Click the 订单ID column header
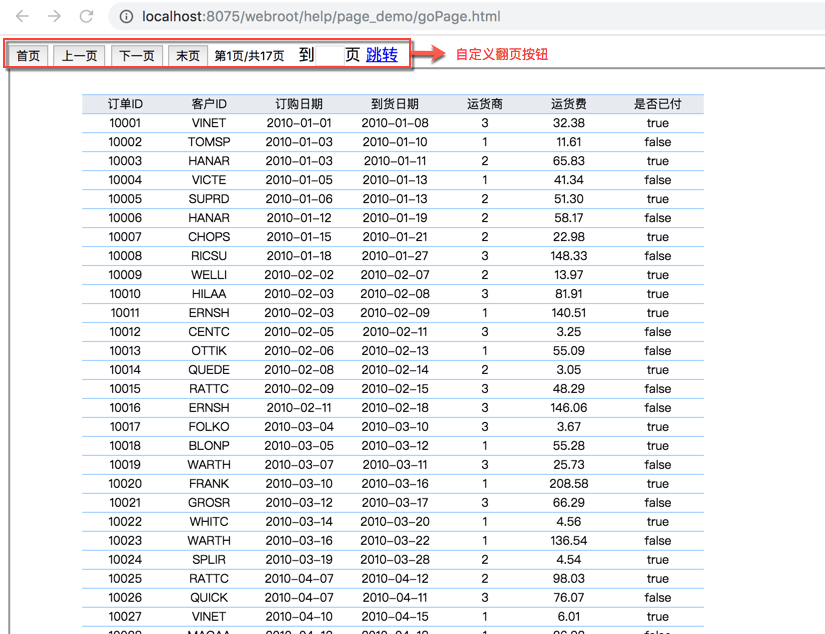This screenshot has height=634, width=825. [125, 104]
